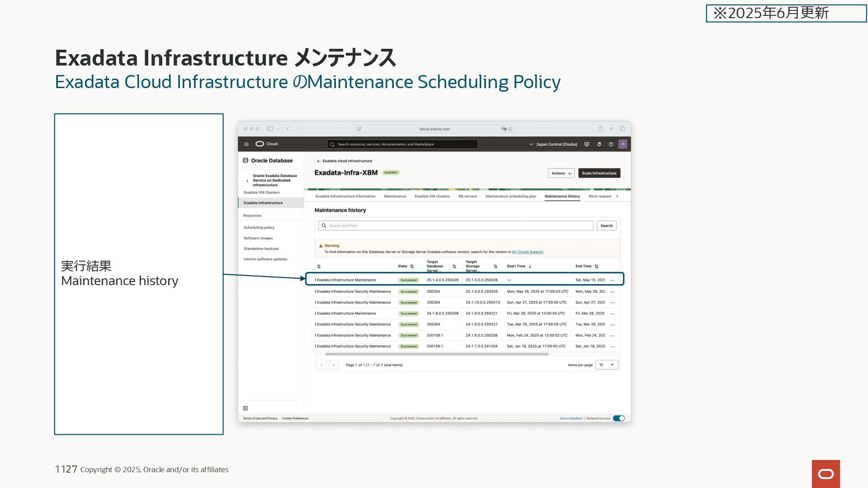Toggle the Redwood preview switch
This screenshot has width=868, height=488.
coord(619,418)
